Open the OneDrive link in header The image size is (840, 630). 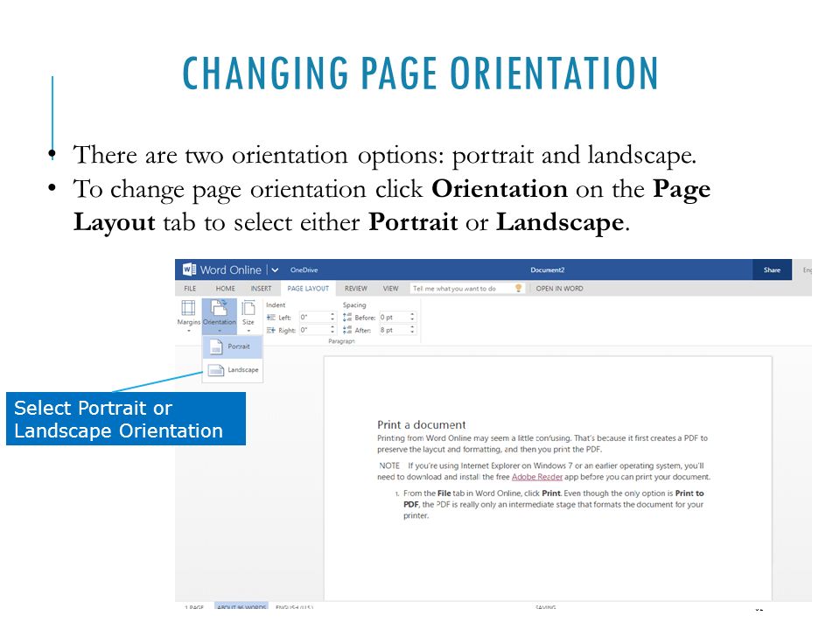pyautogui.click(x=304, y=270)
